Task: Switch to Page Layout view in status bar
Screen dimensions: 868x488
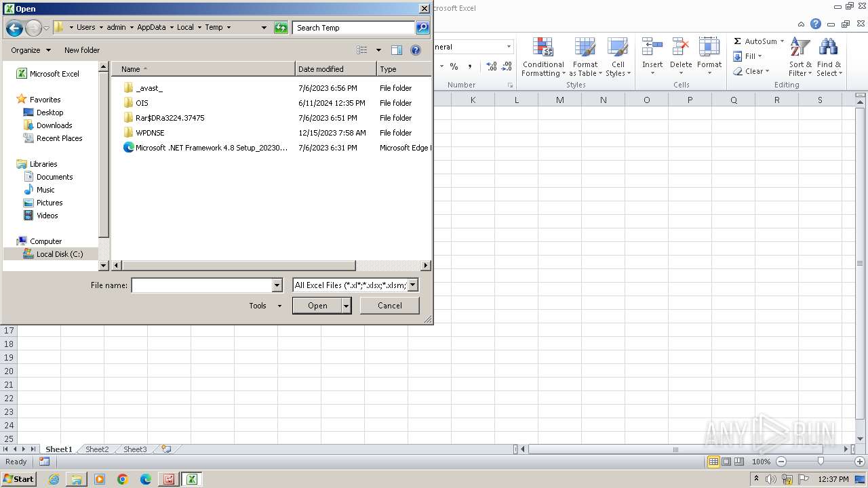Action: (x=726, y=462)
